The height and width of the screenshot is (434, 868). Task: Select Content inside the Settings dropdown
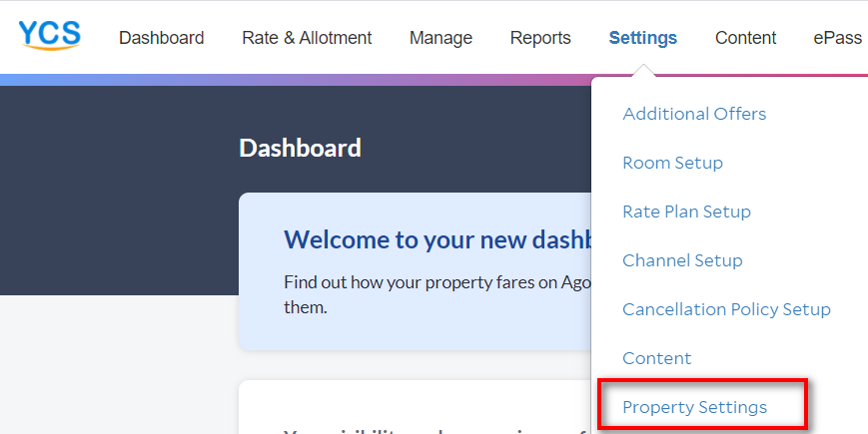(656, 358)
